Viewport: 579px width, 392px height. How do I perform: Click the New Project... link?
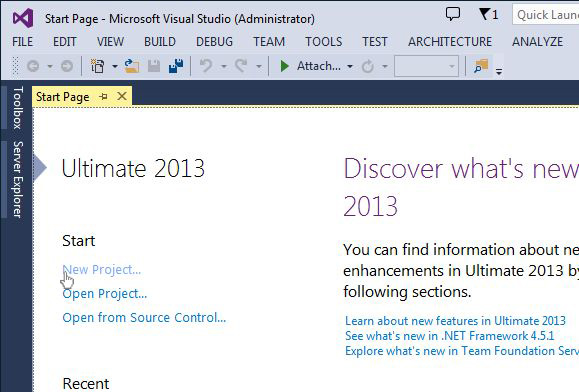(x=102, y=270)
